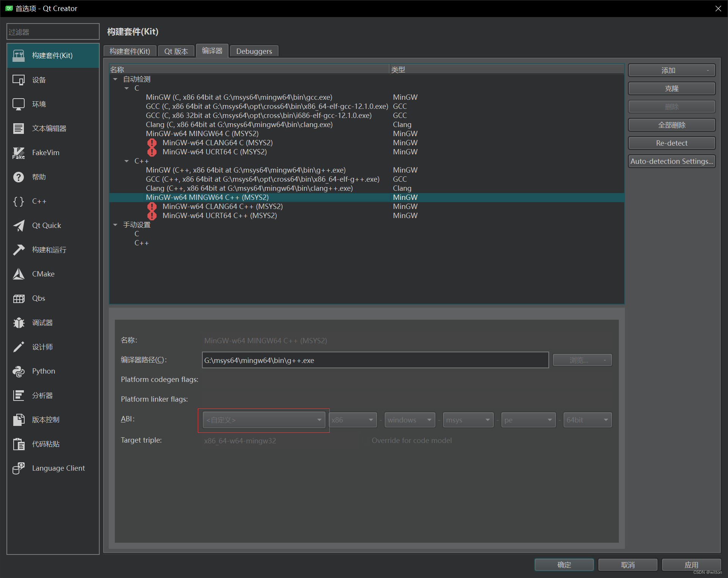Image resolution: width=728 pixels, height=578 pixels.
Task: Click the Re-detect button
Action: pos(671,143)
